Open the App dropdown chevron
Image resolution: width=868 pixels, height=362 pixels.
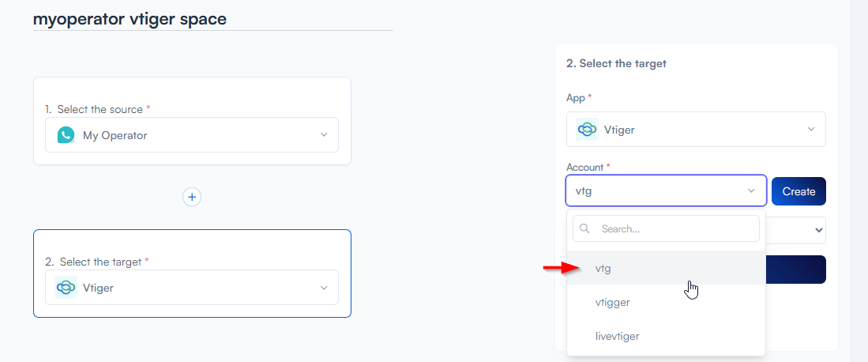pos(811,130)
